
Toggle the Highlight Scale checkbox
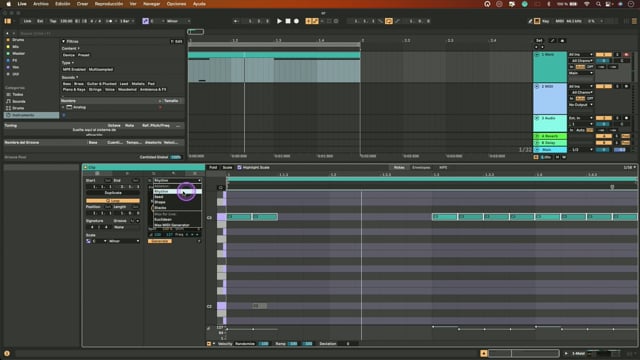click(x=240, y=167)
